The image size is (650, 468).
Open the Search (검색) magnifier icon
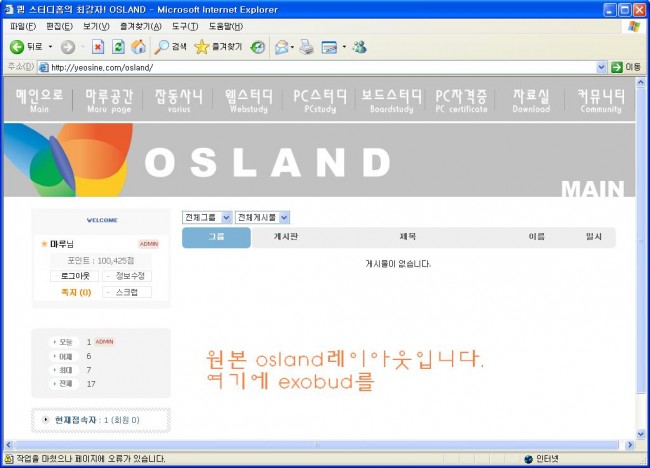tap(161, 47)
